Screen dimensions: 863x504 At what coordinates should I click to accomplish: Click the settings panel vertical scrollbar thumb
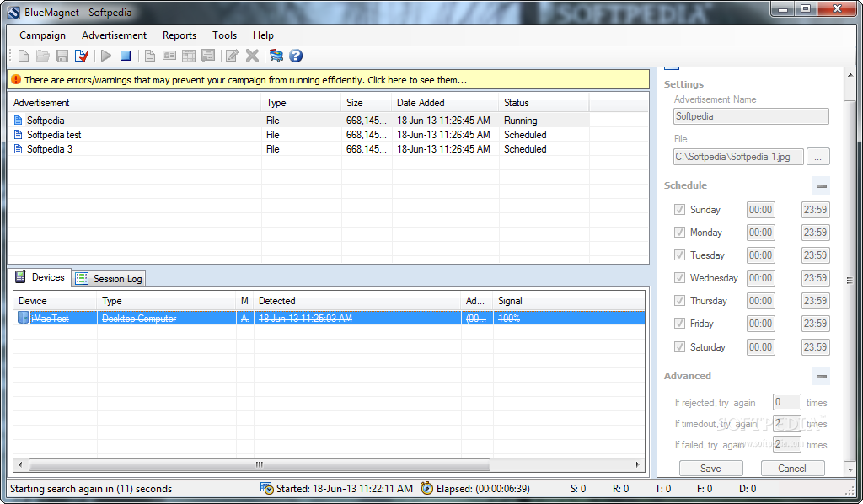pyautogui.click(x=850, y=281)
